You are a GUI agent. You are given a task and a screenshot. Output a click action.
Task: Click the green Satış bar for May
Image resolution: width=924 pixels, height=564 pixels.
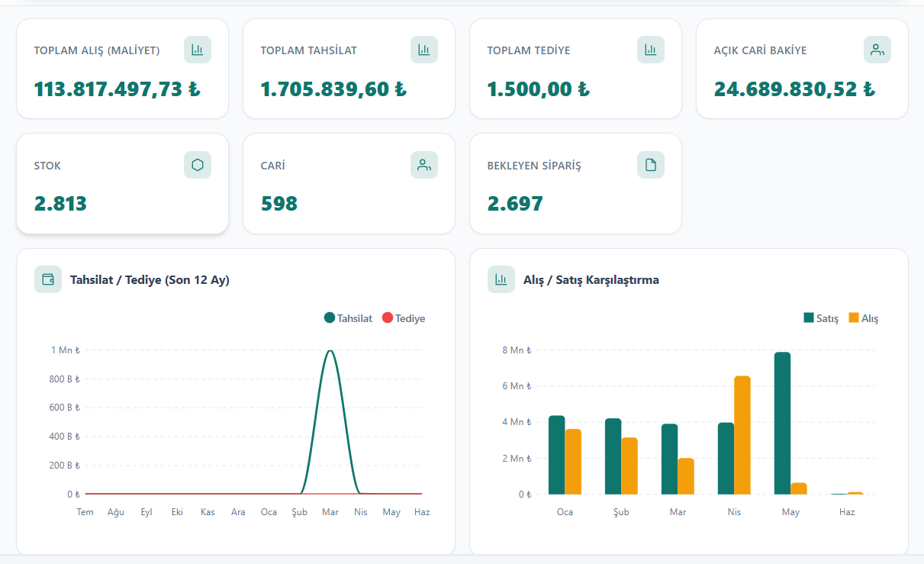click(x=782, y=424)
